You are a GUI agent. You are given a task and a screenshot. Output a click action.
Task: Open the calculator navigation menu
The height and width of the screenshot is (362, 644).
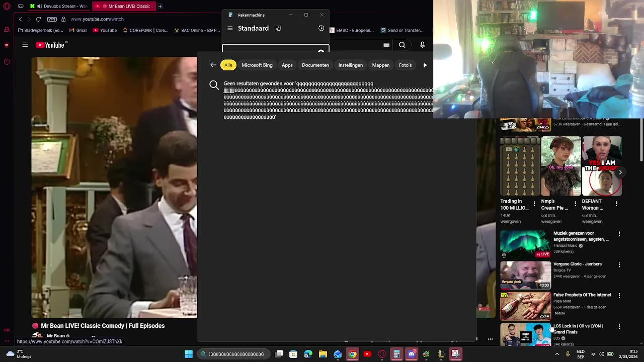tap(230, 28)
